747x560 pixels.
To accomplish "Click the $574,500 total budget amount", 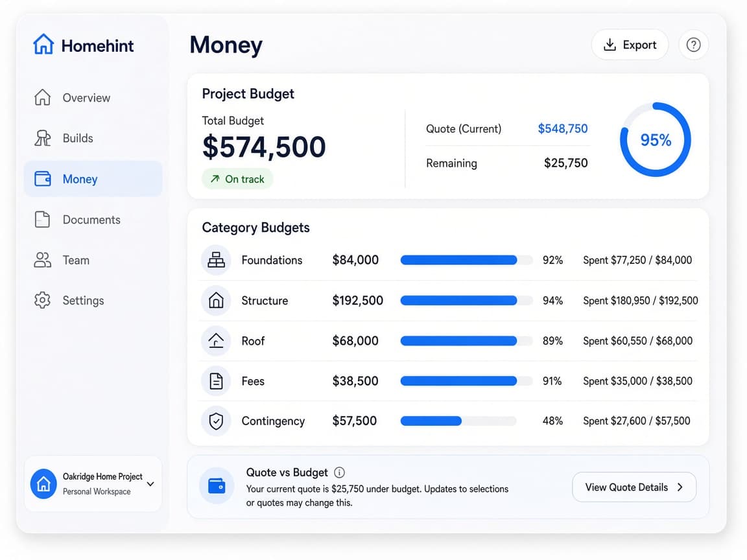I will [264, 146].
